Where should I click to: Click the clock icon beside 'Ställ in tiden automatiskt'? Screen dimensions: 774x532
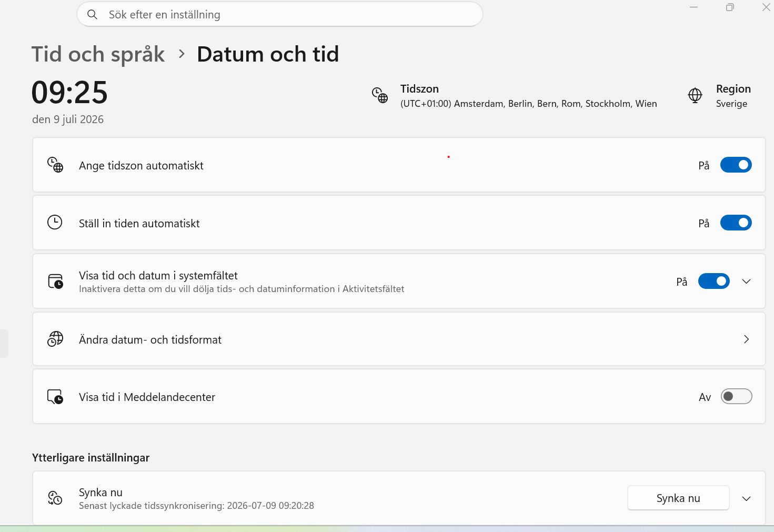55,222
